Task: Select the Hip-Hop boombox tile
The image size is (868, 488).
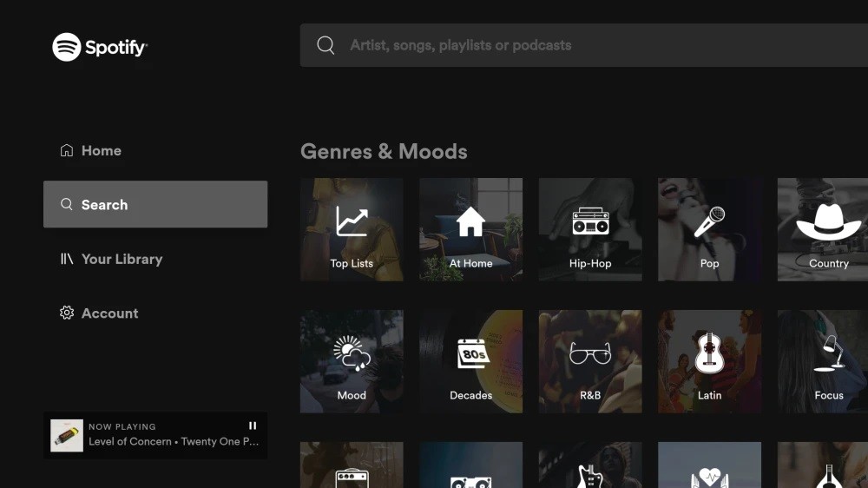Action: coord(590,229)
